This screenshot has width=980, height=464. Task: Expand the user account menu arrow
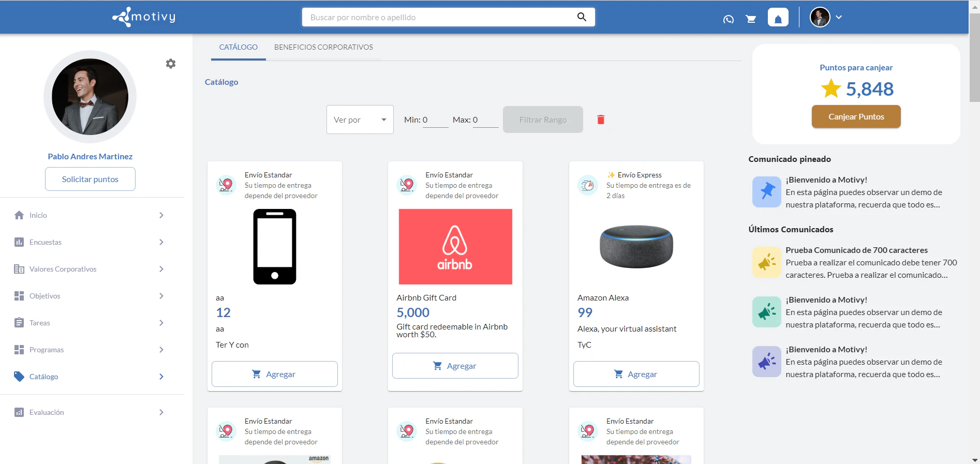pos(839,17)
